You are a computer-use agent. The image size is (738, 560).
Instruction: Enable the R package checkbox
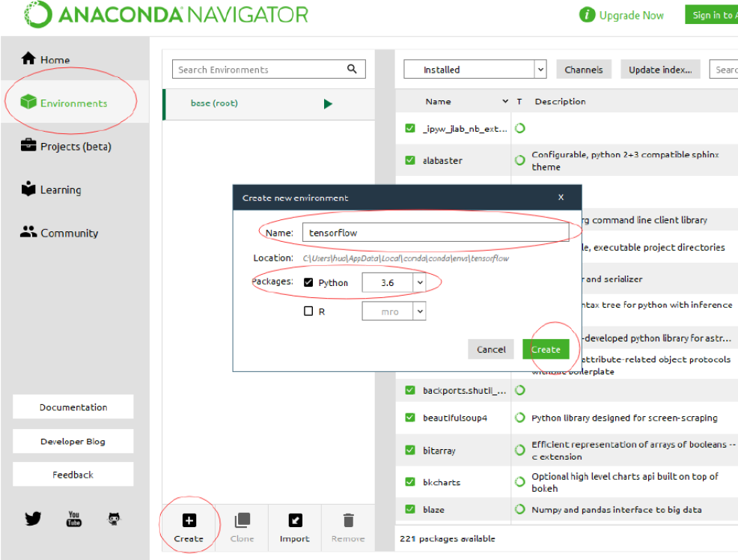click(x=308, y=311)
